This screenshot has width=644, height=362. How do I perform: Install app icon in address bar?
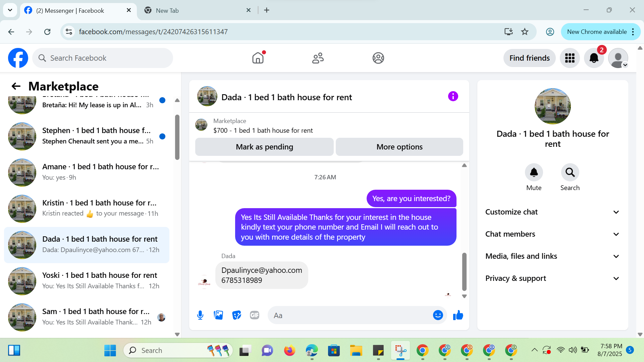(508, 32)
